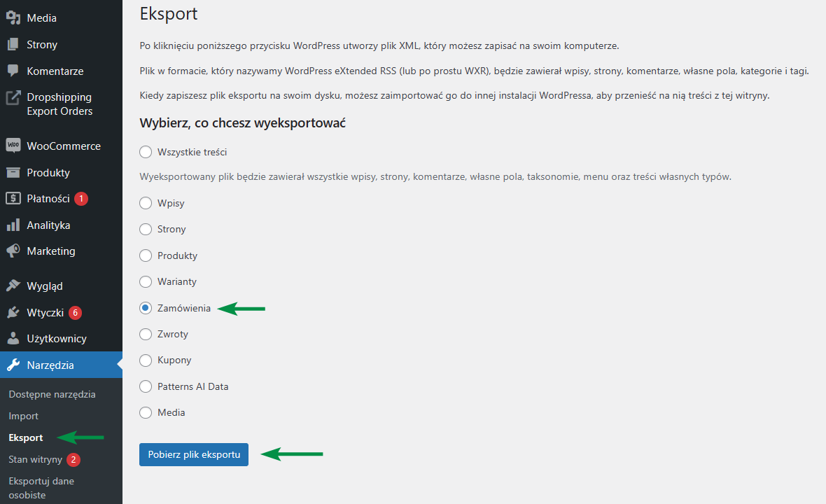Click the Wybierz, co chcesz wyeksportować heading
Screen dimensions: 826x504
242,123
